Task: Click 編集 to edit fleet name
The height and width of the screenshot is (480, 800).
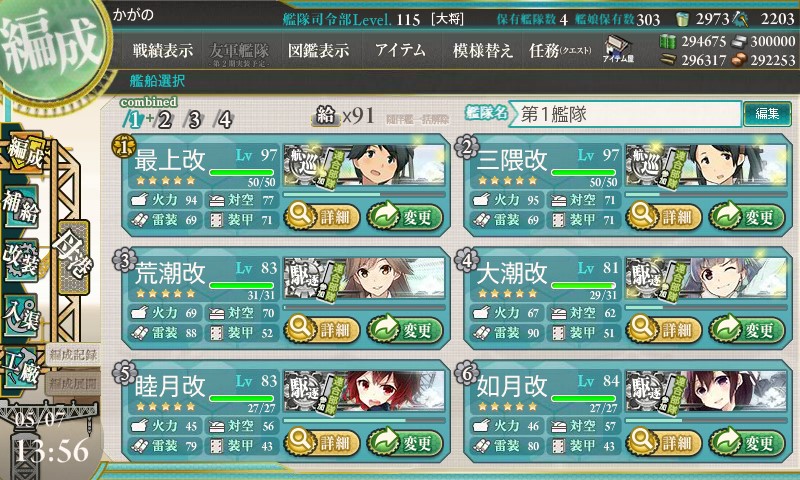Action: click(767, 114)
